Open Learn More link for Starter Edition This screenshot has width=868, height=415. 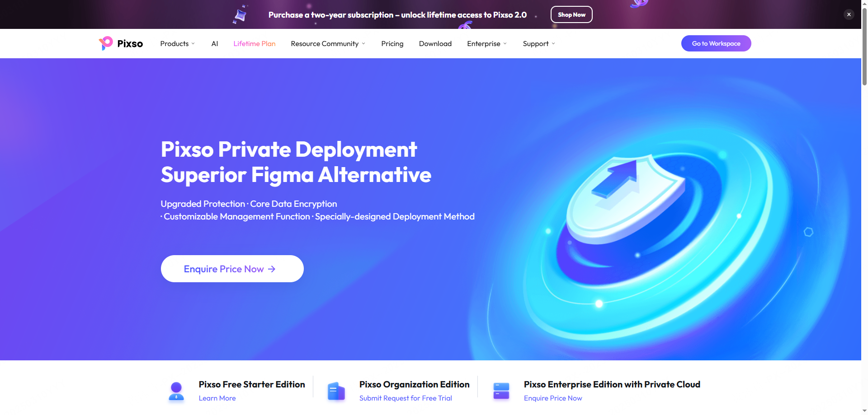coord(217,398)
